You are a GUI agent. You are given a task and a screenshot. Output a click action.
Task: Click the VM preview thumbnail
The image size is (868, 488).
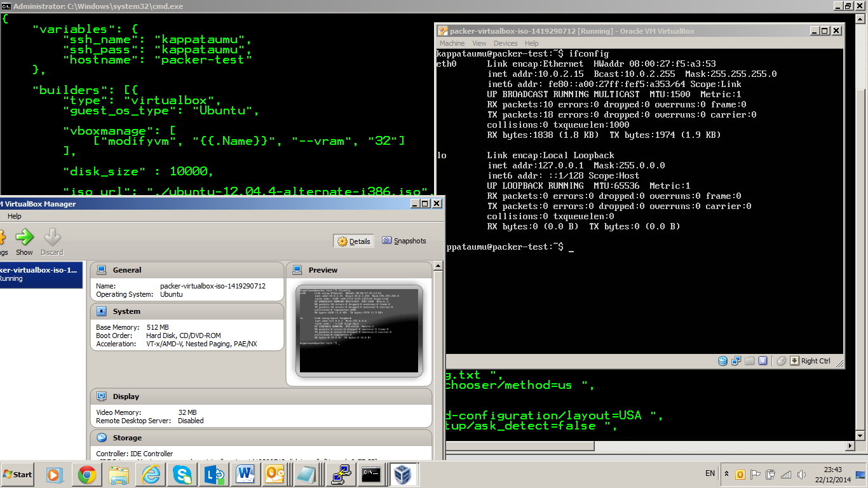pyautogui.click(x=359, y=330)
